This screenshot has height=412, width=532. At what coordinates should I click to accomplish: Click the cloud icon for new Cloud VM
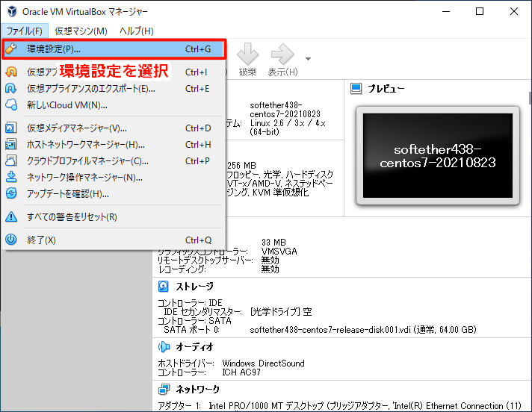pos(11,104)
